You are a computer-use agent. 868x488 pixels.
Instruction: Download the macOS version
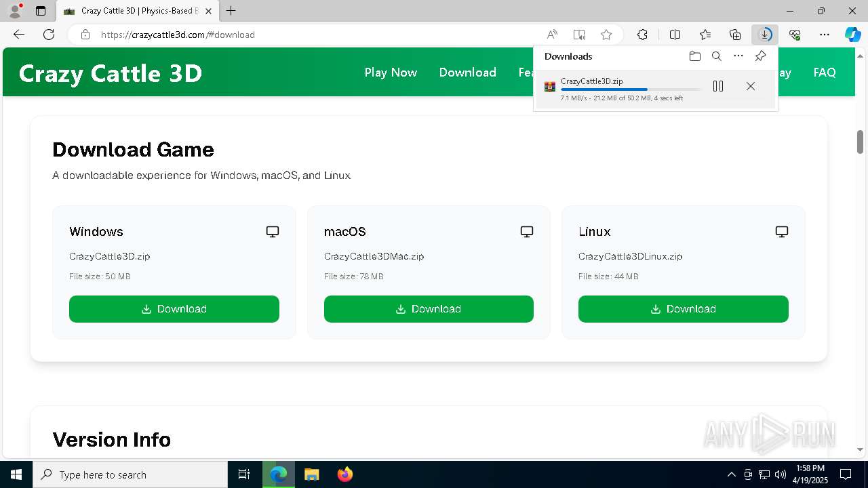coord(429,309)
